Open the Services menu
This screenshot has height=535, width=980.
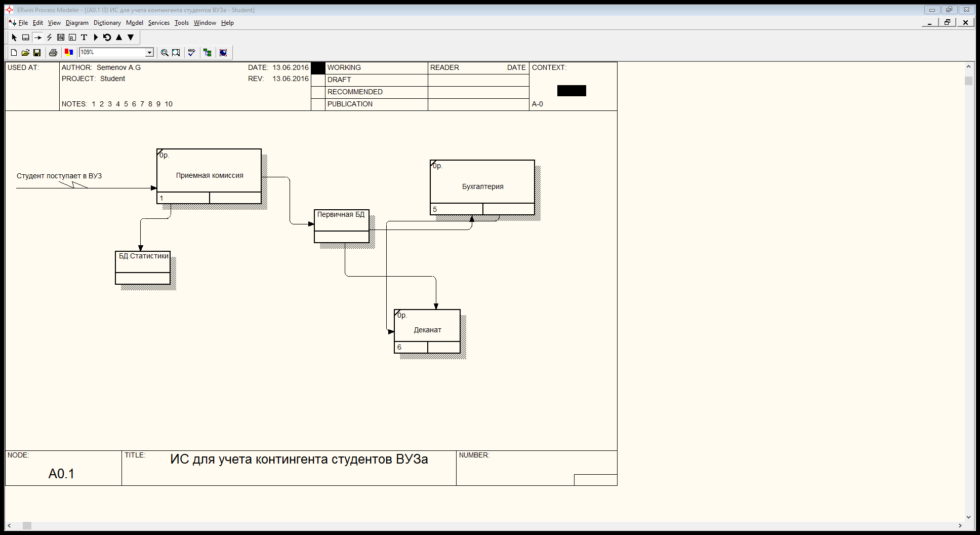click(159, 23)
